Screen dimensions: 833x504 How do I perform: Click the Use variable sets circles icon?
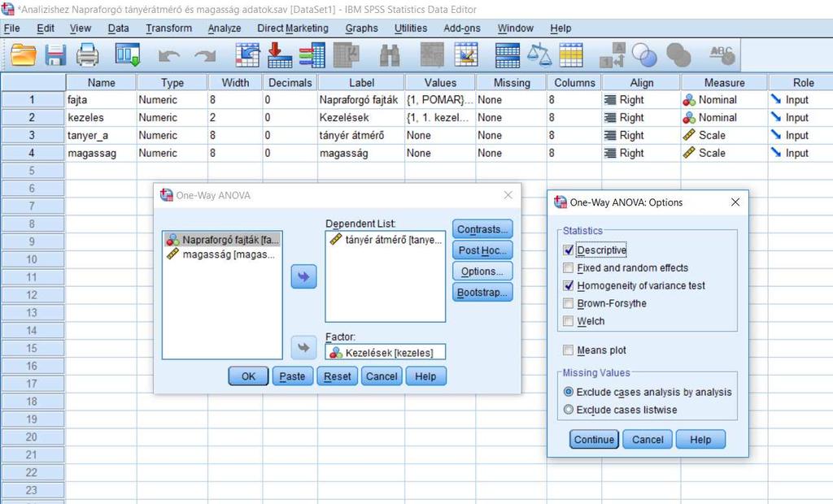pos(644,55)
